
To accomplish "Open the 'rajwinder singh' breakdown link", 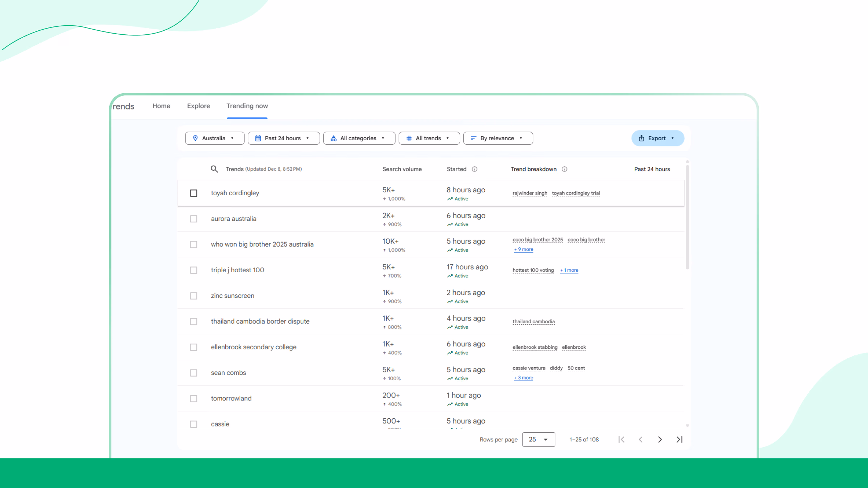I will click(x=529, y=193).
